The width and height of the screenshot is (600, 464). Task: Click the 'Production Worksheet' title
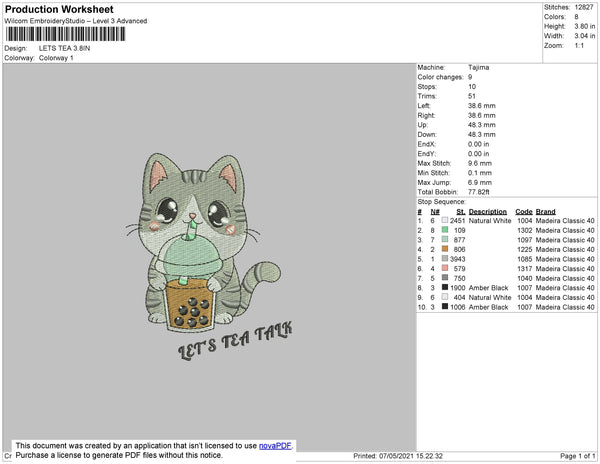coord(59,10)
